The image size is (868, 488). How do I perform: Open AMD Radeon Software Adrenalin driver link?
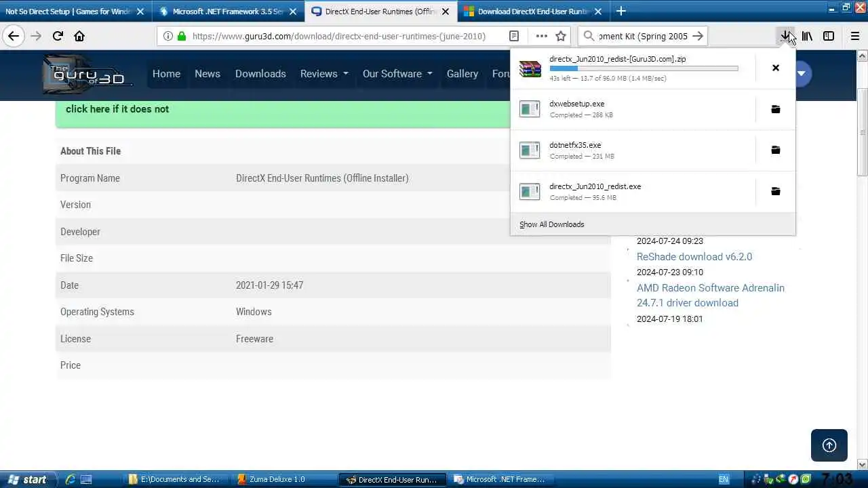[x=711, y=296]
